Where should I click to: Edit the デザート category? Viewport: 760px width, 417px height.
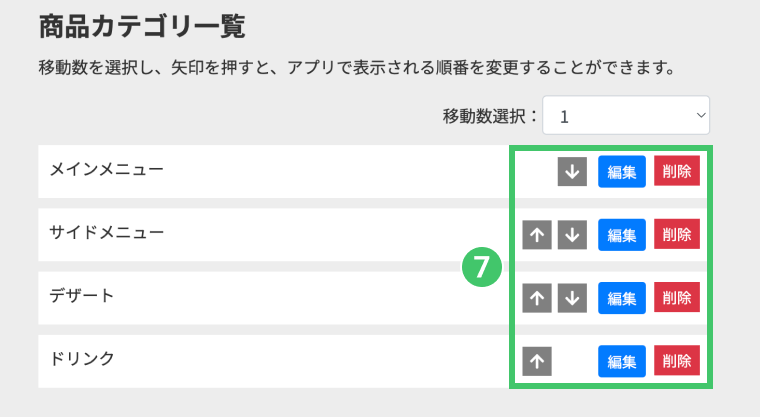[622, 297]
